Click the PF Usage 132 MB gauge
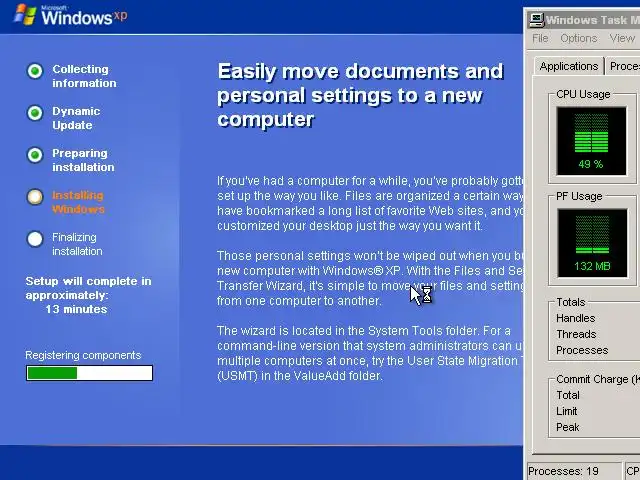 [x=592, y=243]
